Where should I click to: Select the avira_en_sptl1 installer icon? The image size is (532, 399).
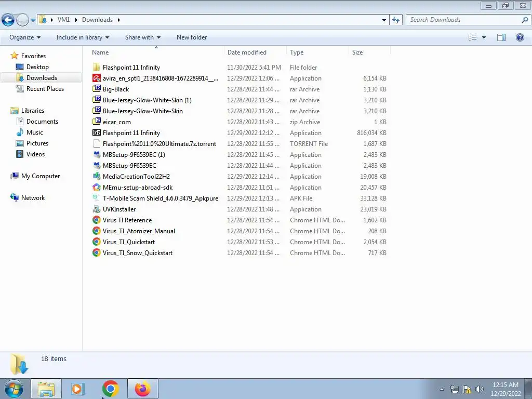click(96, 78)
